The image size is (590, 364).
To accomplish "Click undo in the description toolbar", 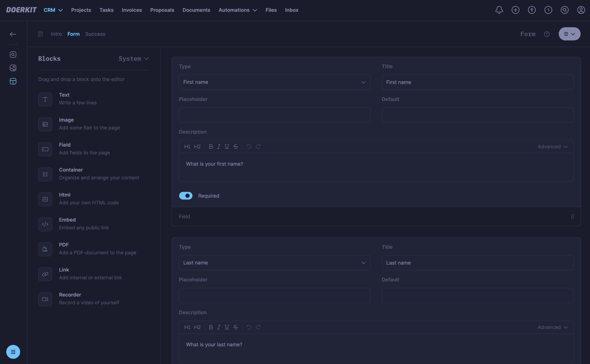I will 249,146.
